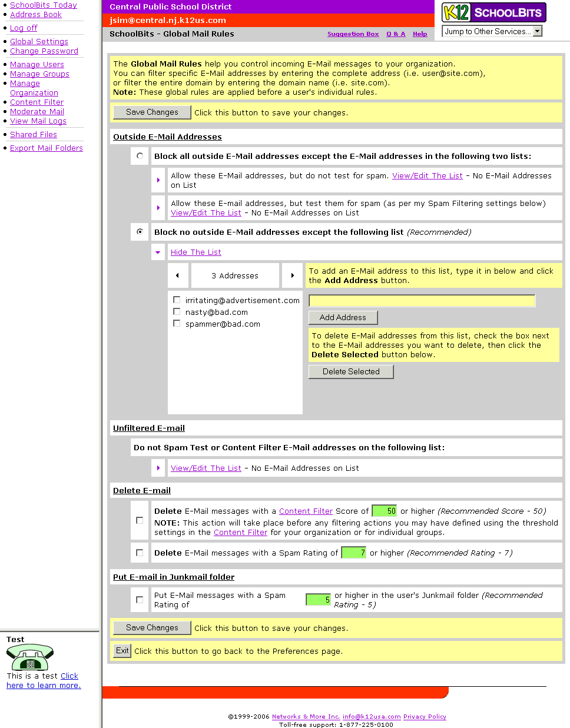Open Shared Files in sidebar

click(x=34, y=134)
